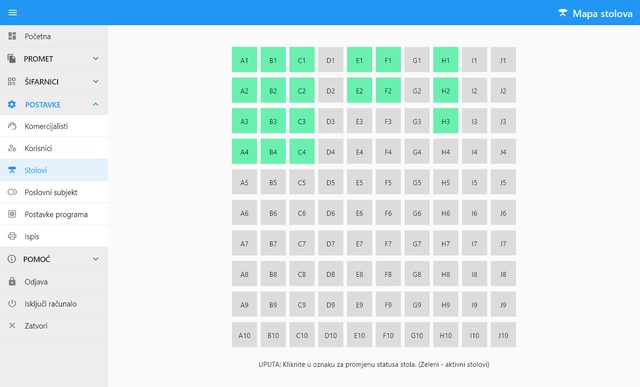This screenshot has width=640, height=387.
Task: Click the Stolovi table icon in sidebar
Action: pyautogui.click(x=12, y=170)
